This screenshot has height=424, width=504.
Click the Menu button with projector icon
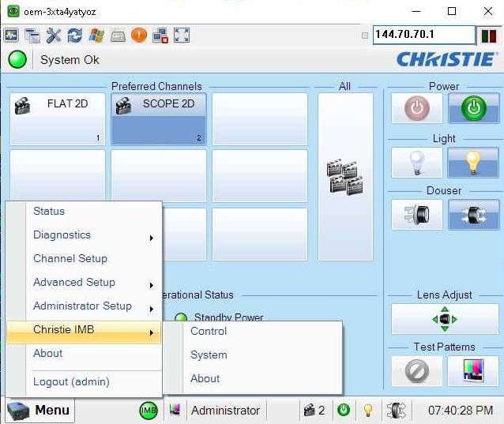coord(40,411)
